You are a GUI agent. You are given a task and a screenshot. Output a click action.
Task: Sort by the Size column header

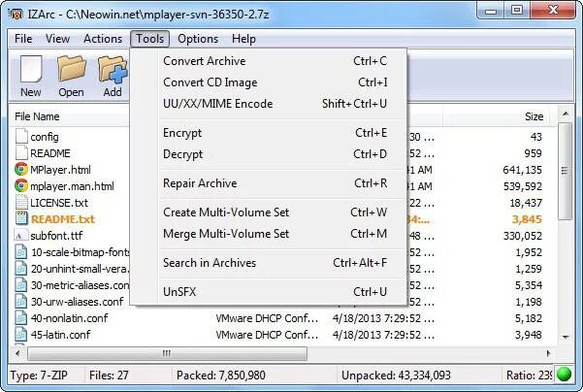tap(534, 116)
